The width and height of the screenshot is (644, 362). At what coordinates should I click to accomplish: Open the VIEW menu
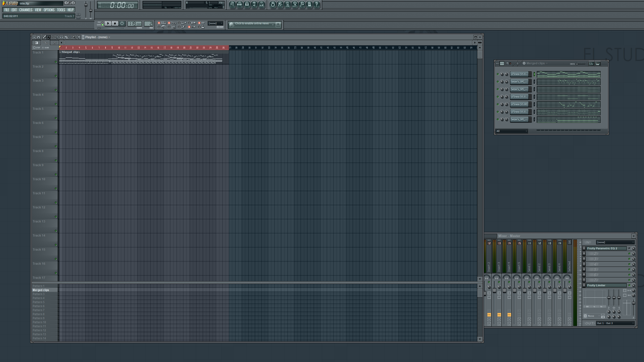[x=38, y=10]
